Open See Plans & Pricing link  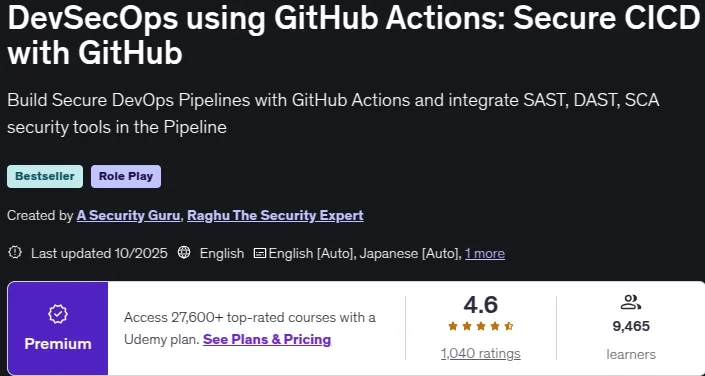click(267, 339)
